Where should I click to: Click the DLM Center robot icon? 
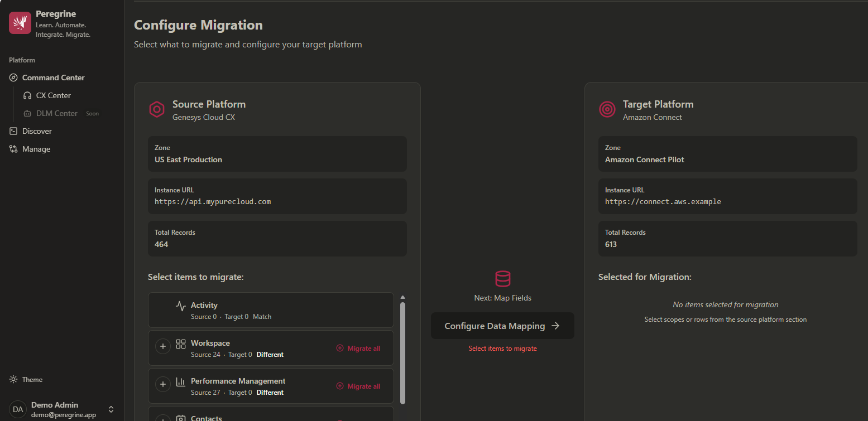coord(27,113)
